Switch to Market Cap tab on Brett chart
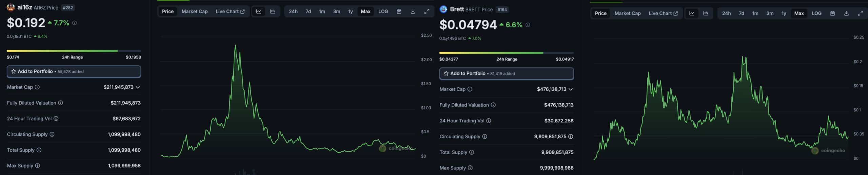The height and width of the screenshot is (175, 868). [x=628, y=14]
